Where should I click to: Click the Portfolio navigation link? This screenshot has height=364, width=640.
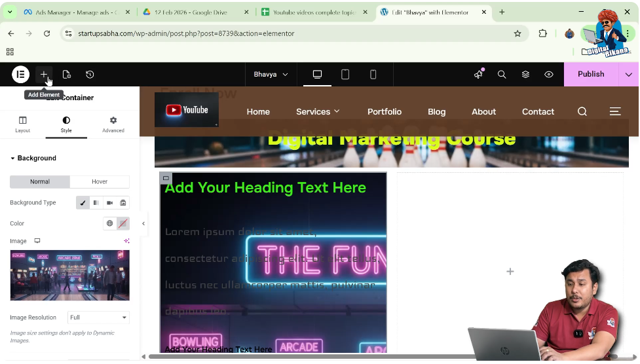pos(385,111)
